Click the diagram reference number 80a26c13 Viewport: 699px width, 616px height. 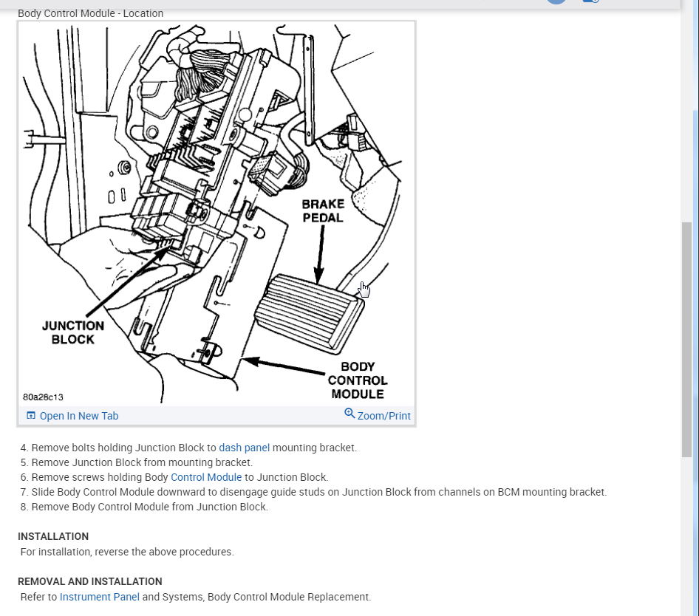tap(44, 397)
